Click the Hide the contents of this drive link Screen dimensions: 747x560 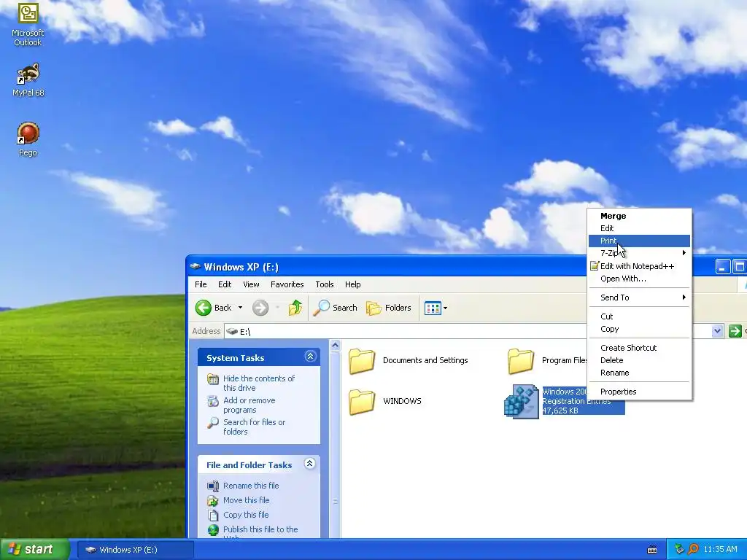(x=259, y=384)
